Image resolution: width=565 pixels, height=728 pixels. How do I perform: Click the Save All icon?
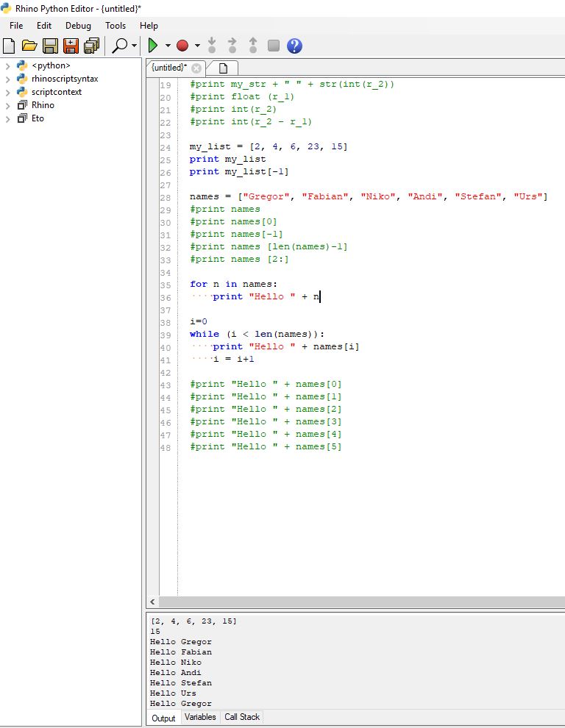[91, 46]
